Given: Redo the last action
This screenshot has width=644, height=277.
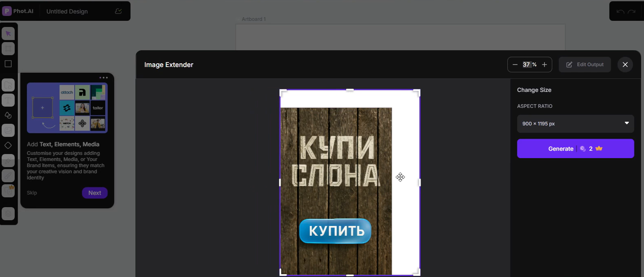Looking at the screenshot, I should pos(632,11).
